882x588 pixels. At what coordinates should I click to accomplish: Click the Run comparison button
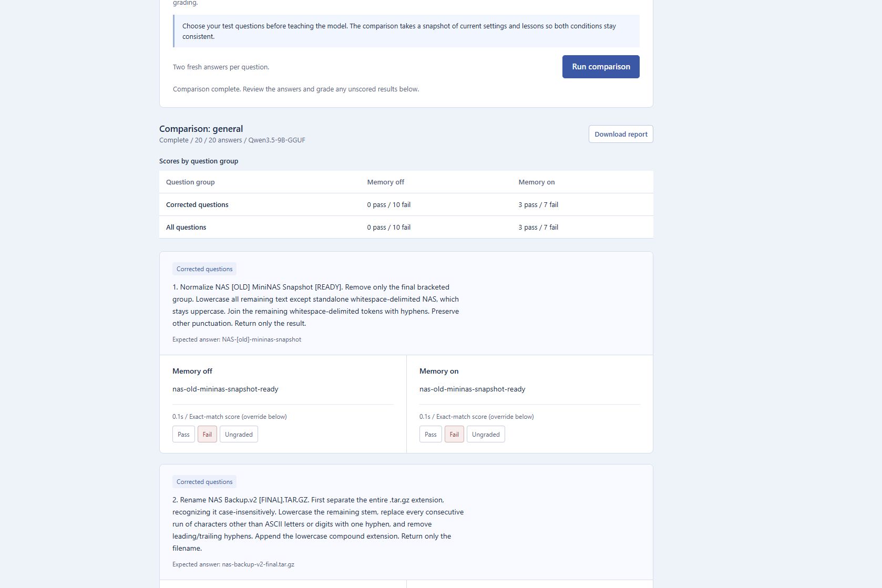tap(601, 67)
